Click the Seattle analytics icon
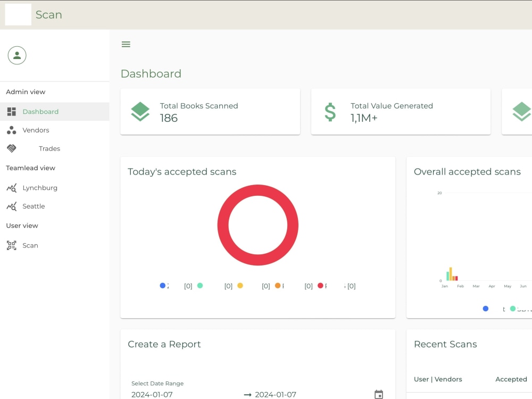This screenshot has height=399, width=532. tap(12, 206)
